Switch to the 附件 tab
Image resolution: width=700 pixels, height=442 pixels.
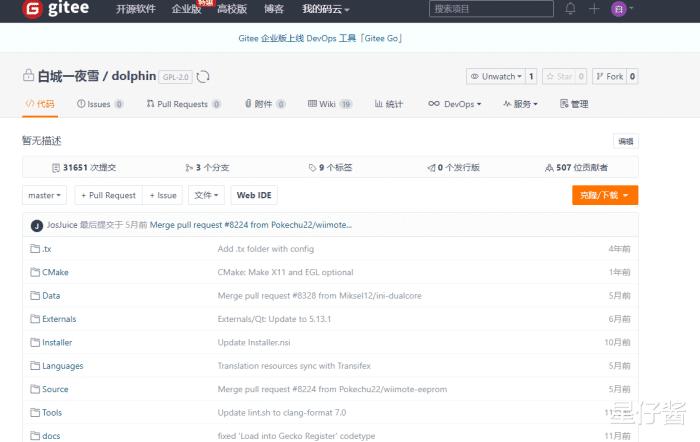265,104
